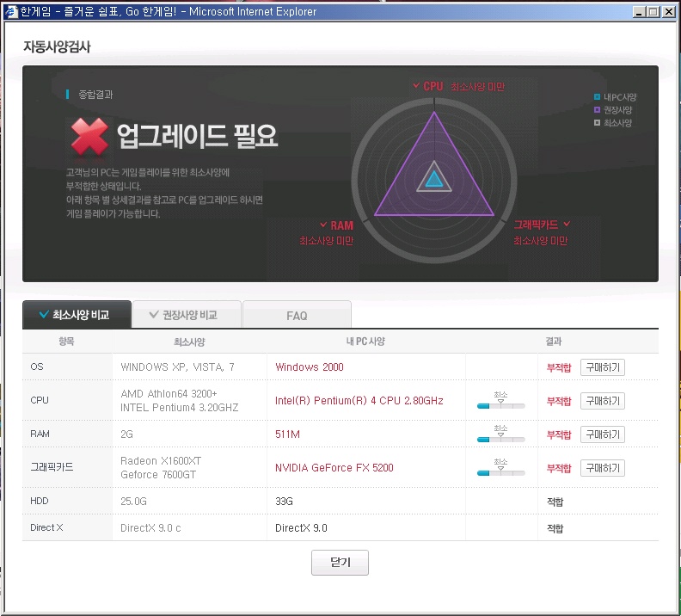Viewport: 681px width, 616px height.
Task: Click the 결과 column header
Action: point(554,342)
